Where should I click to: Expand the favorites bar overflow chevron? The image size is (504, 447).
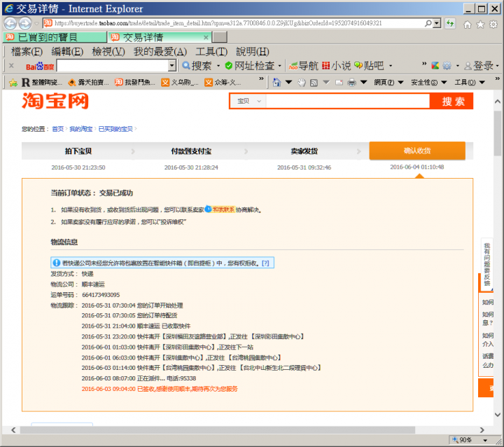coord(261,79)
